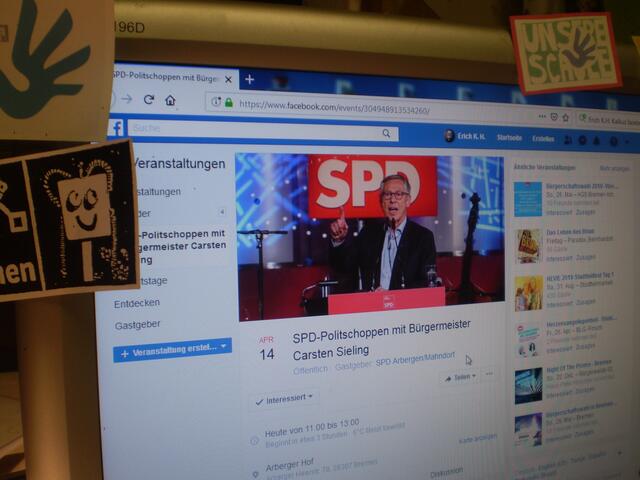
Task: Click the Facebook logo icon
Action: (x=117, y=128)
